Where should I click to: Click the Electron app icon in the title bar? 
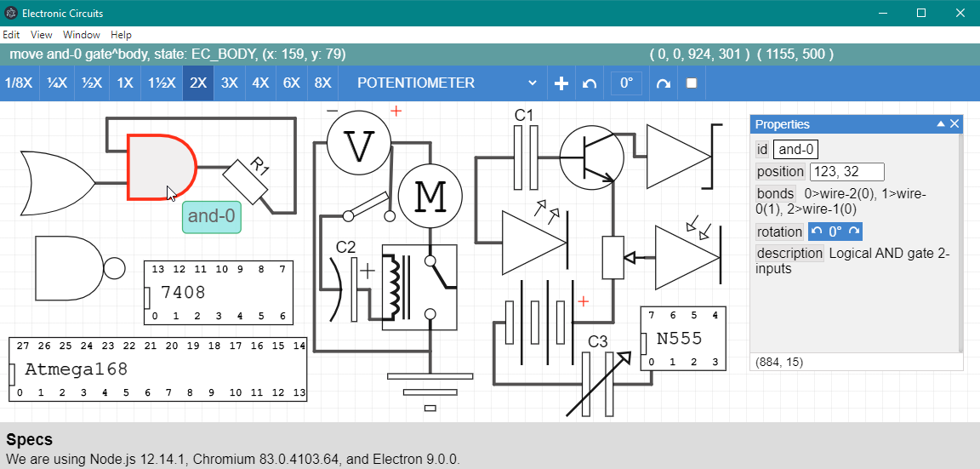10,13
